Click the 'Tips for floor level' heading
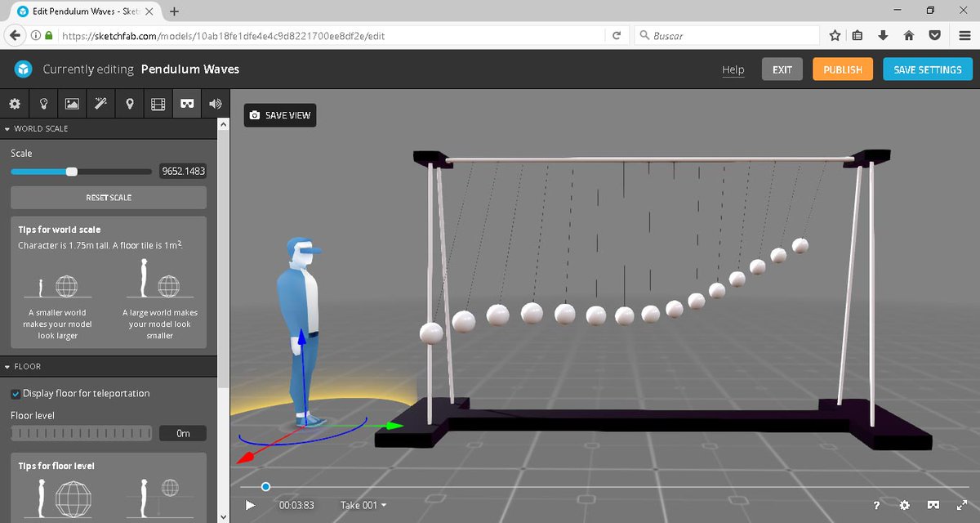 [56, 466]
